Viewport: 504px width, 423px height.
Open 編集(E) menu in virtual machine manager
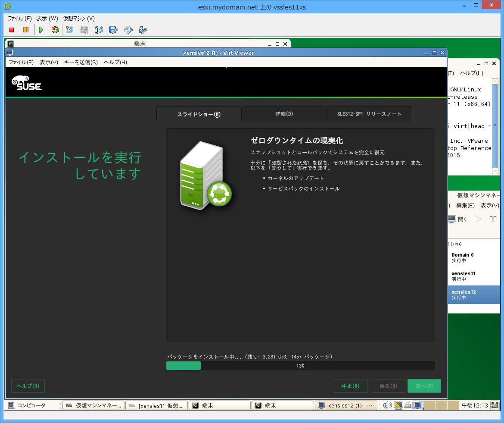click(x=465, y=205)
